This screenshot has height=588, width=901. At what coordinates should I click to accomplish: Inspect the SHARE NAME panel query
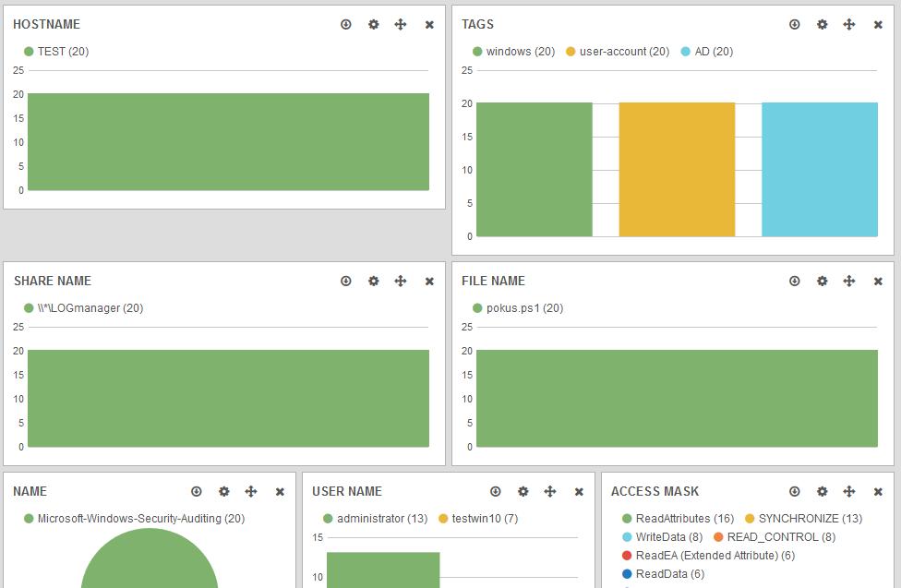pos(346,281)
